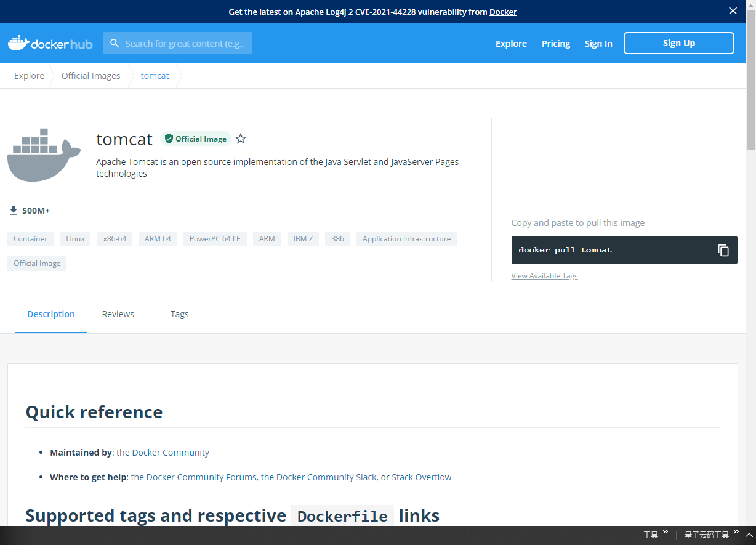Click the docker pull tomcat command text

[565, 250]
